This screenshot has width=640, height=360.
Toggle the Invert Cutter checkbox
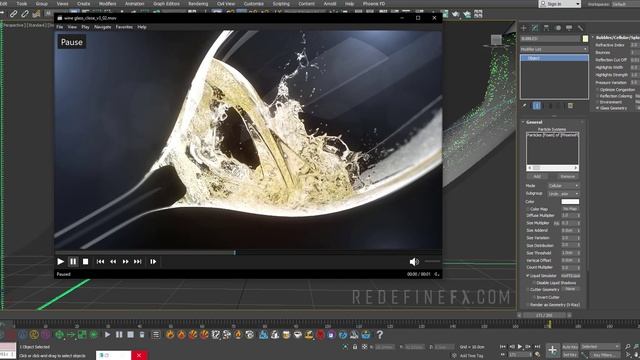[x=534, y=298]
